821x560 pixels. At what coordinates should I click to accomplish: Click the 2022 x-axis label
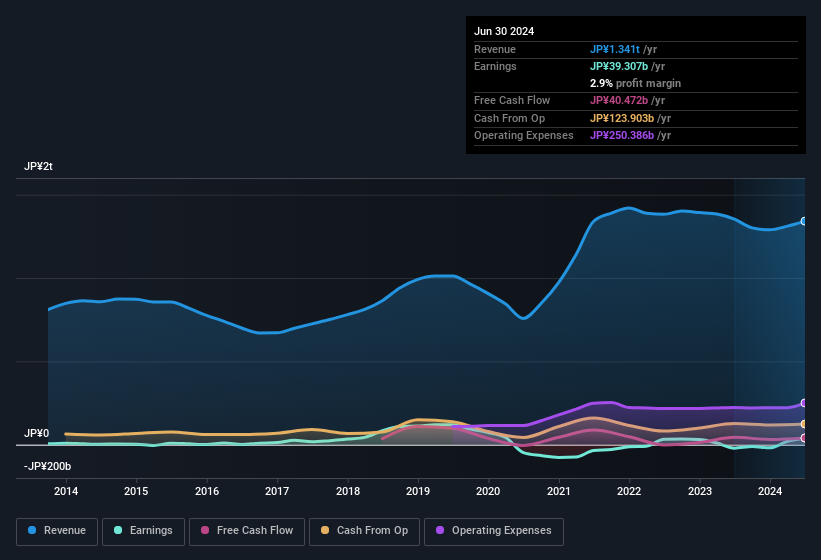pyautogui.click(x=629, y=491)
